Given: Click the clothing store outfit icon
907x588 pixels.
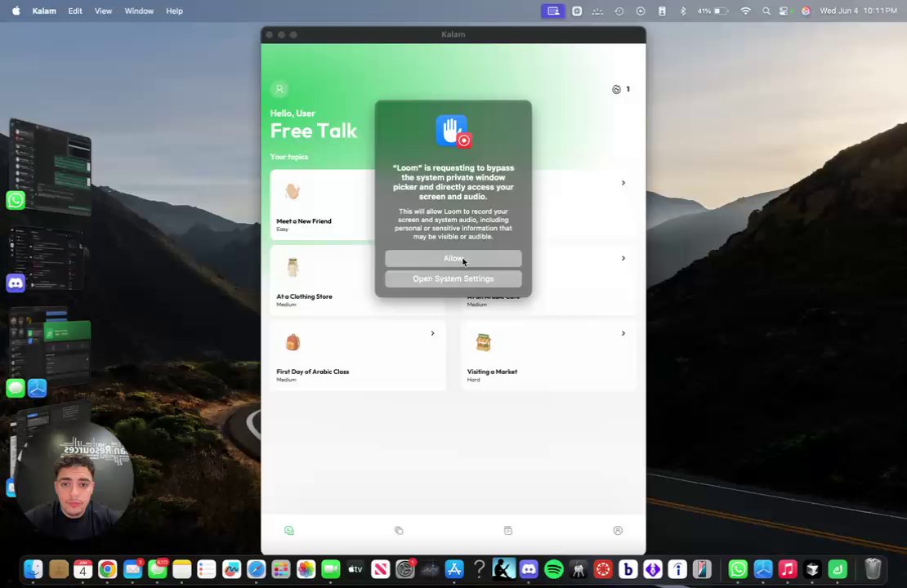Looking at the screenshot, I should click(293, 267).
